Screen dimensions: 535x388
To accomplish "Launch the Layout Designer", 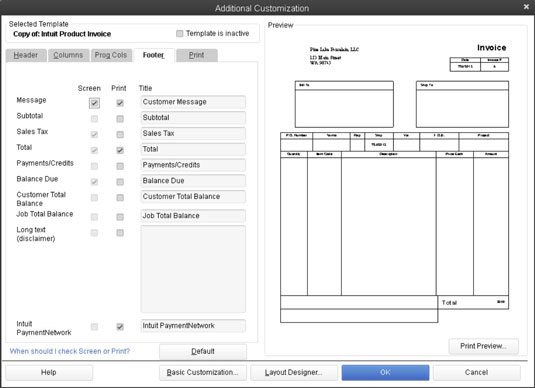I will (294, 372).
